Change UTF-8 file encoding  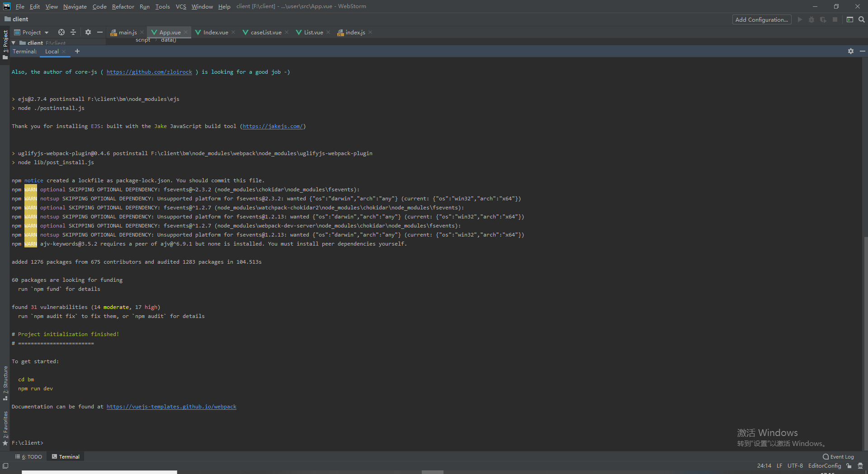(795, 466)
